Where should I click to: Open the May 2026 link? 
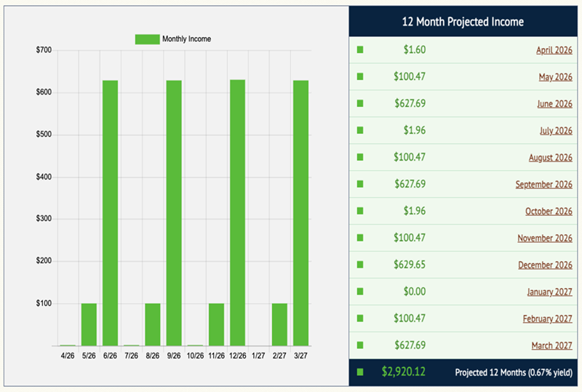pyautogui.click(x=556, y=77)
